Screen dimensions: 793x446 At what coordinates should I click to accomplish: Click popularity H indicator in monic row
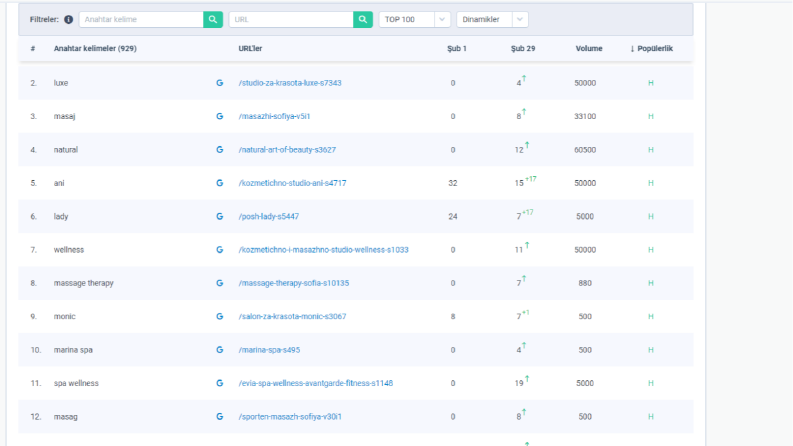tap(651, 317)
